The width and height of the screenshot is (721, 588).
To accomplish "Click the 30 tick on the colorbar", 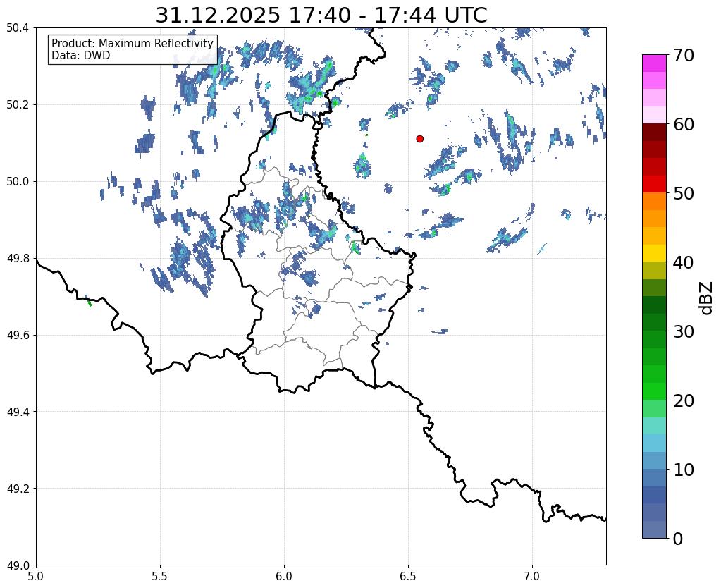I will pos(684,331).
